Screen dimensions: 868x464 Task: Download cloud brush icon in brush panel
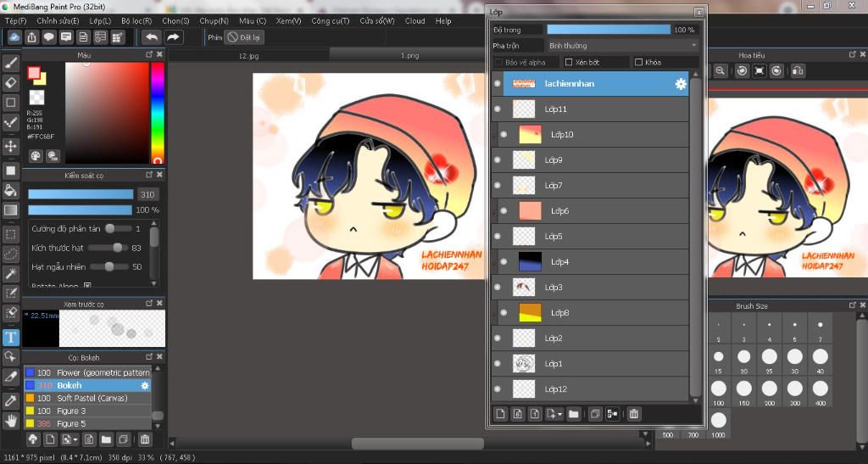pos(33,439)
